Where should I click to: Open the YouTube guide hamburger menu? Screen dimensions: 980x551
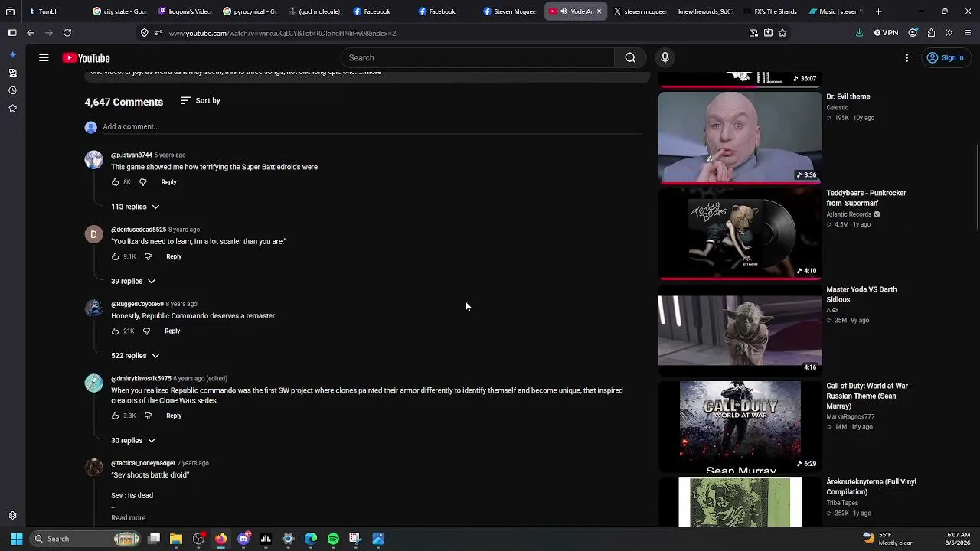click(44, 58)
